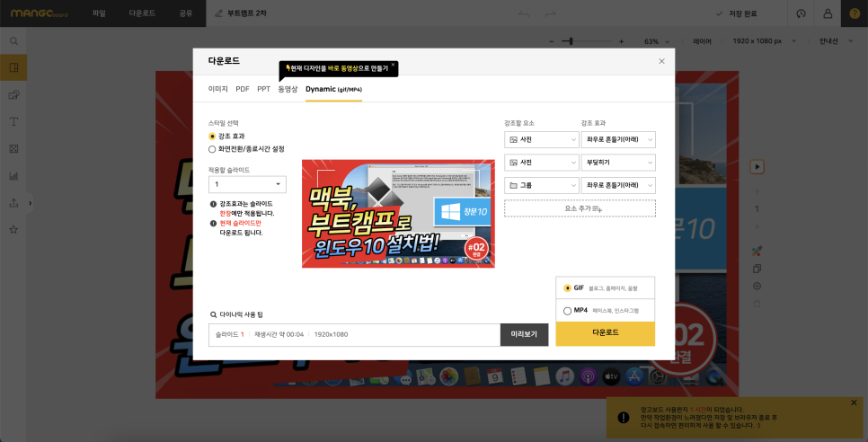This screenshot has width=868, height=442.
Task: Open the 적용할 슬라이드 dropdown
Action: (x=247, y=184)
